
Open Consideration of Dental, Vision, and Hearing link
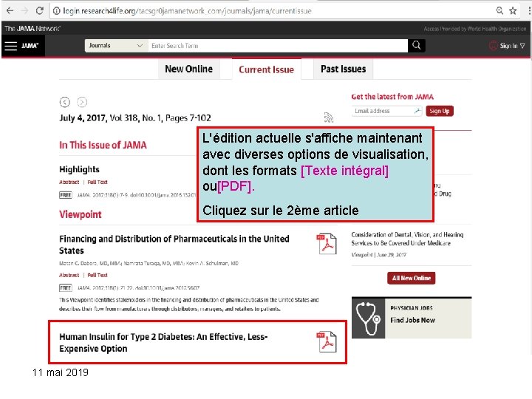(x=407, y=239)
